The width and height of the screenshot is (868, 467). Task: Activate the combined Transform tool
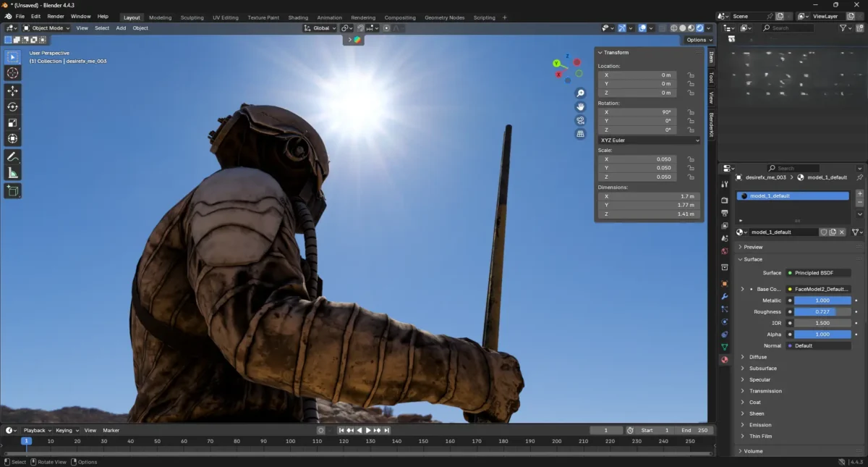13,138
